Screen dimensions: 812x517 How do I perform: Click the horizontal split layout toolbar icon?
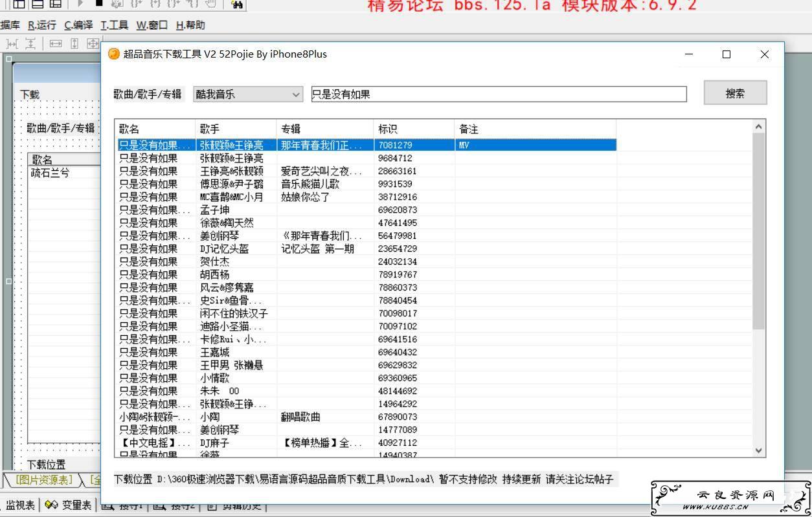(38, 4)
